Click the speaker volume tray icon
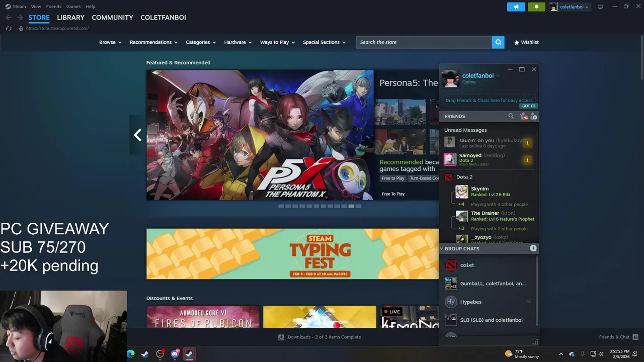Screen dimensions: 644x362 click(x=602, y=354)
